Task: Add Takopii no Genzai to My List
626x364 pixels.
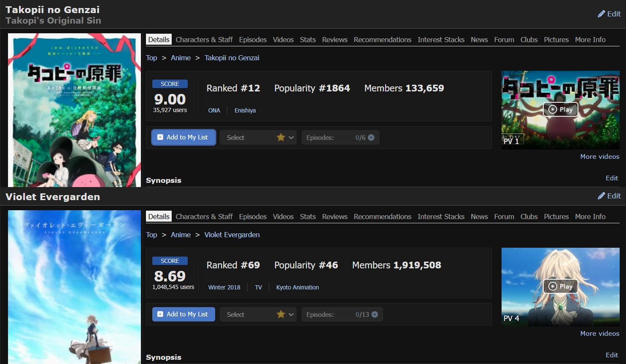Action: pyautogui.click(x=183, y=137)
